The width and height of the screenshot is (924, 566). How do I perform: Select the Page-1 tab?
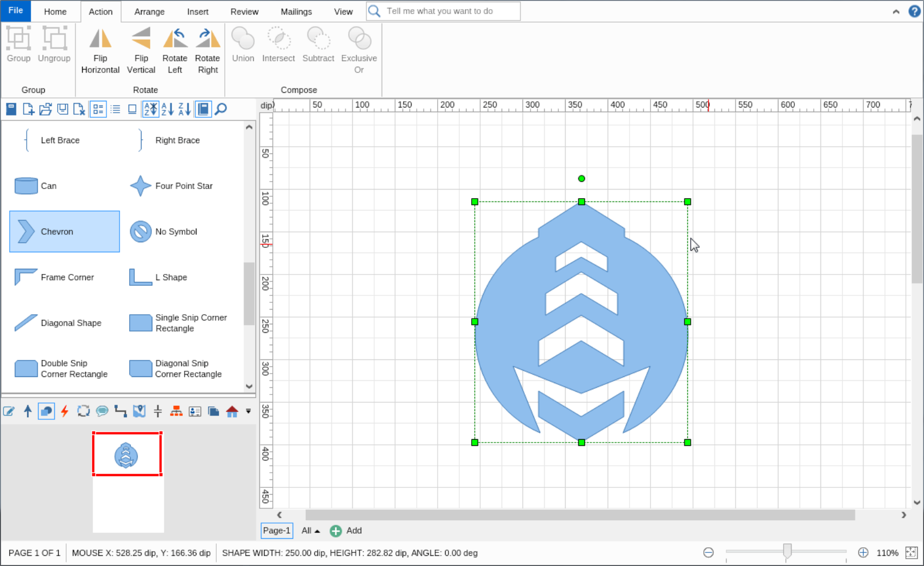point(277,530)
